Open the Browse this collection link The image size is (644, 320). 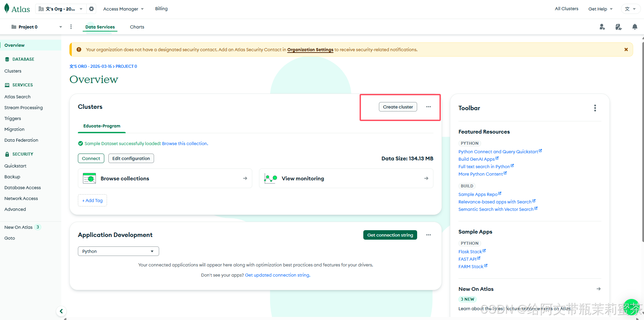tap(185, 143)
